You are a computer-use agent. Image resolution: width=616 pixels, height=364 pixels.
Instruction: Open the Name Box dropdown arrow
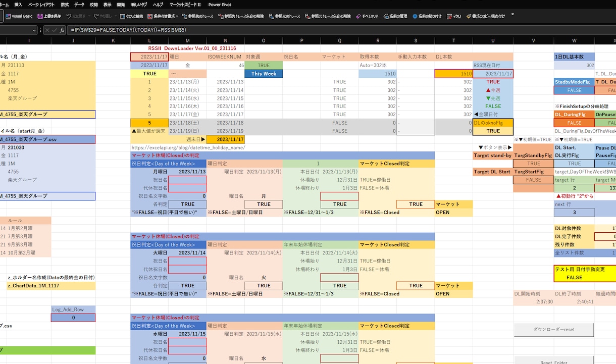coord(34,30)
